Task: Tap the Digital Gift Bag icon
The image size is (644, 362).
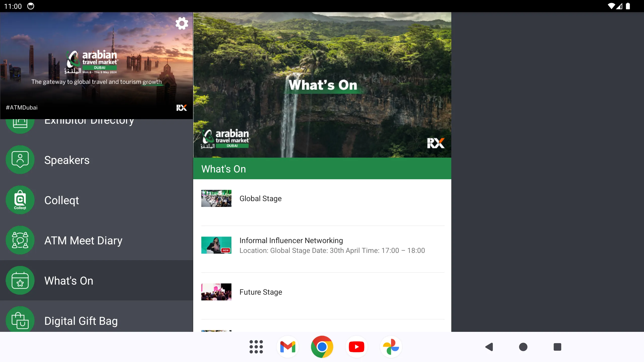Action: pos(20,319)
